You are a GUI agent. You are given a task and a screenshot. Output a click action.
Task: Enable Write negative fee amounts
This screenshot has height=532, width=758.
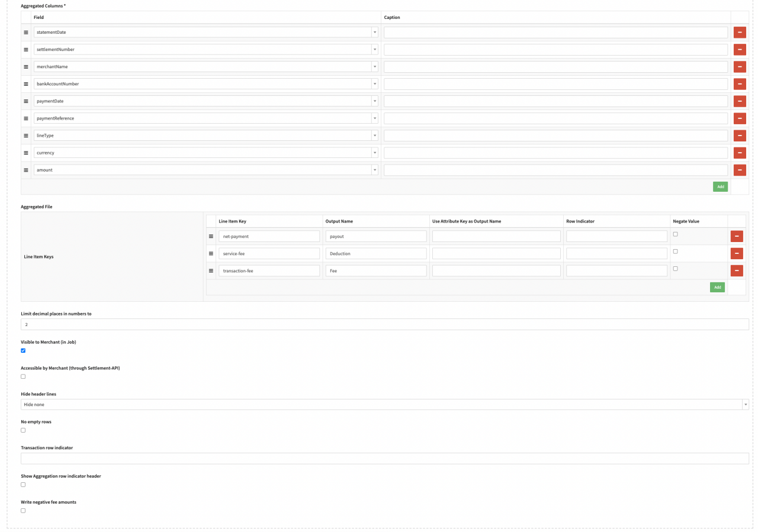pos(23,511)
